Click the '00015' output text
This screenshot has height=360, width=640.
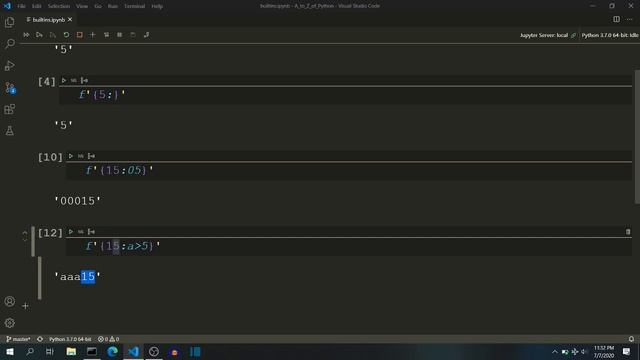78,201
